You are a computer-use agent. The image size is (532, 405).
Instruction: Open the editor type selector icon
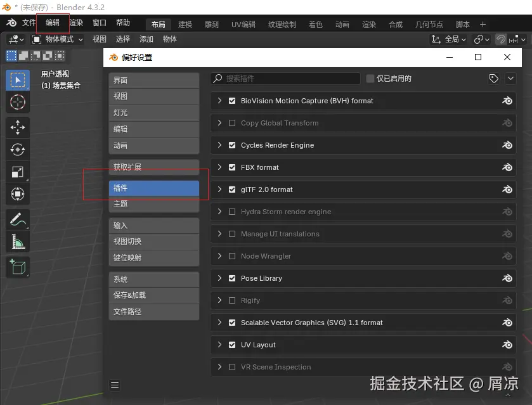pyautogui.click(x=16, y=39)
